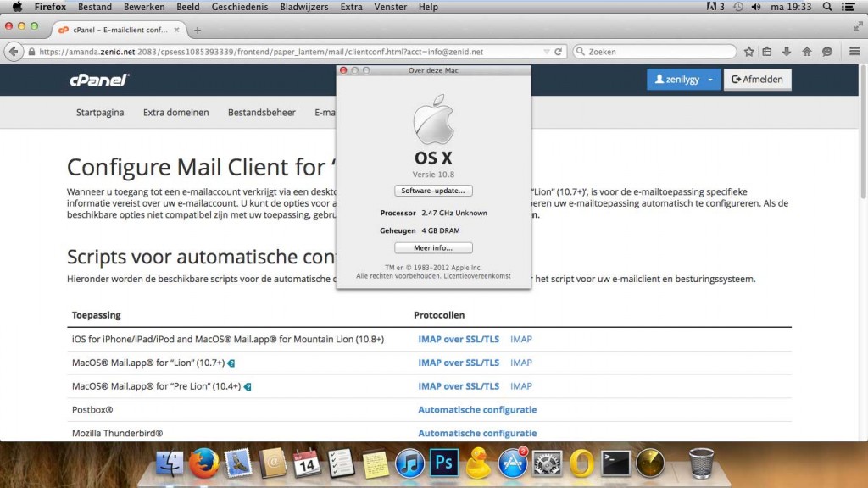
Task: Open Spotlight search magnifier in menu bar
Action: click(x=827, y=7)
